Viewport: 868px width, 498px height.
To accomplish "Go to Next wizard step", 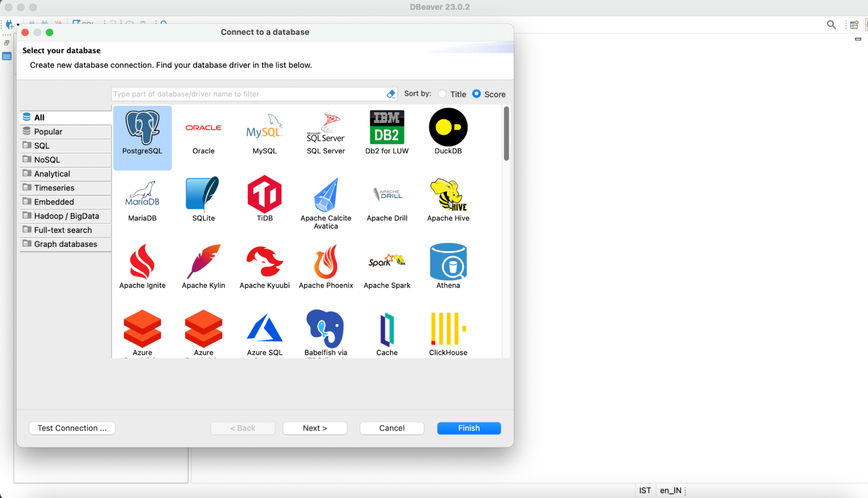I will click(x=315, y=428).
